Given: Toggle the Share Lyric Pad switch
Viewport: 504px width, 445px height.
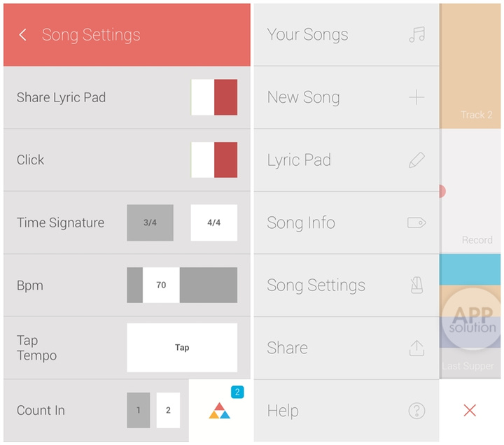Looking at the screenshot, I should pyautogui.click(x=214, y=97).
